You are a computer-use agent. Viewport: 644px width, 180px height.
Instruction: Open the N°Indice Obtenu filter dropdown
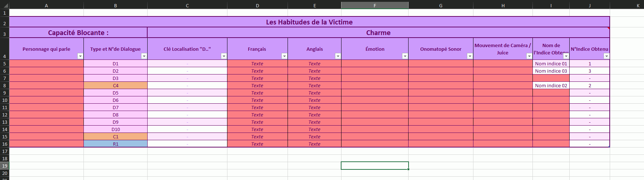pyautogui.click(x=606, y=56)
